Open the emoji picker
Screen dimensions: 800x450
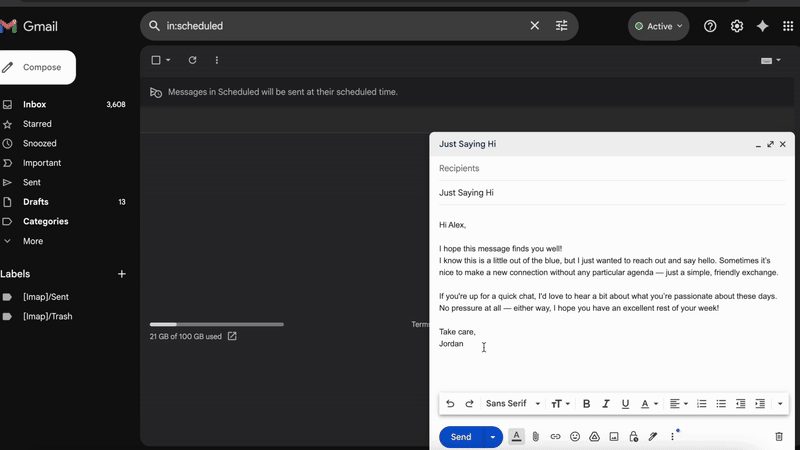tap(575, 437)
